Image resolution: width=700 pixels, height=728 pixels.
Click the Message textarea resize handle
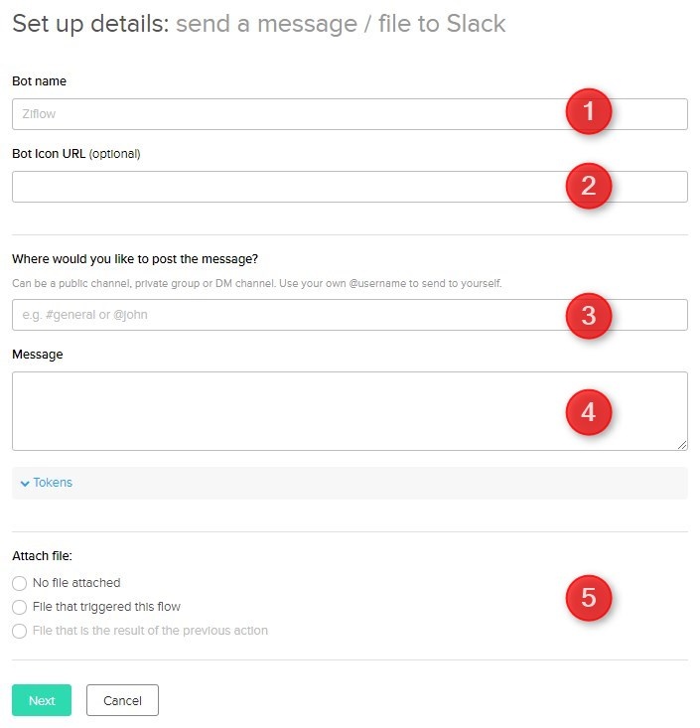[x=683, y=446]
